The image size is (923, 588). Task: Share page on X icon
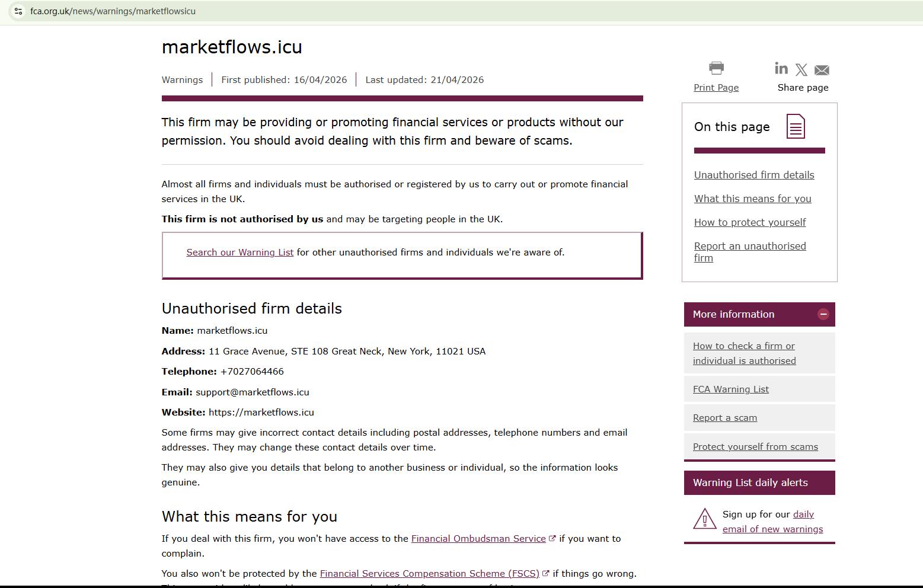801,70
